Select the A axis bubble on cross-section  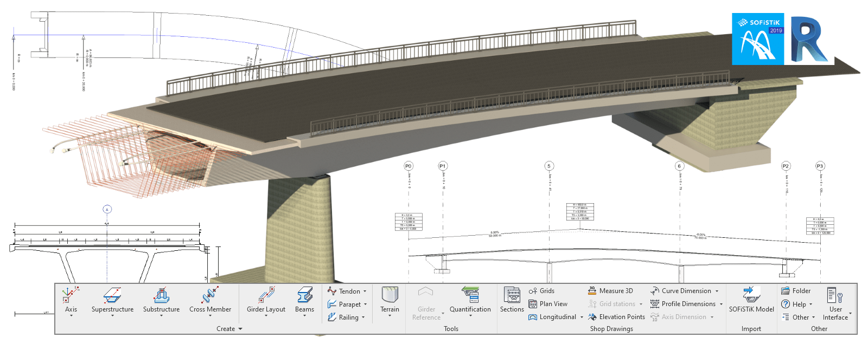pyautogui.click(x=107, y=209)
